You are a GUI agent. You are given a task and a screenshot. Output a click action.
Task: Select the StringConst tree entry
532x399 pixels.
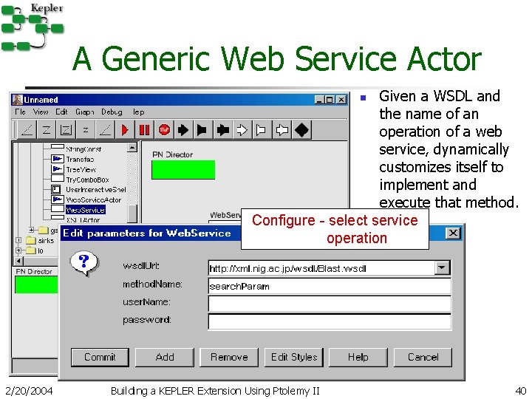(x=83, y=149)
